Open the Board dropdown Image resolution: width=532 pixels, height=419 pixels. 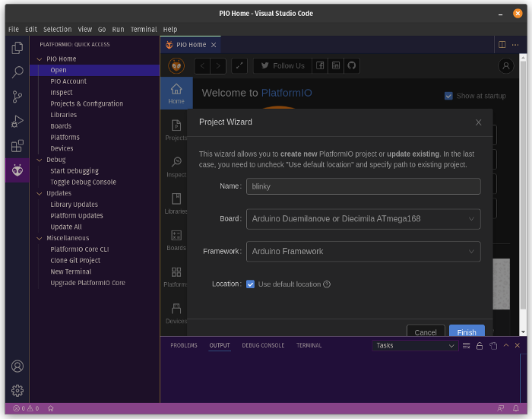(x=363, y=219)
